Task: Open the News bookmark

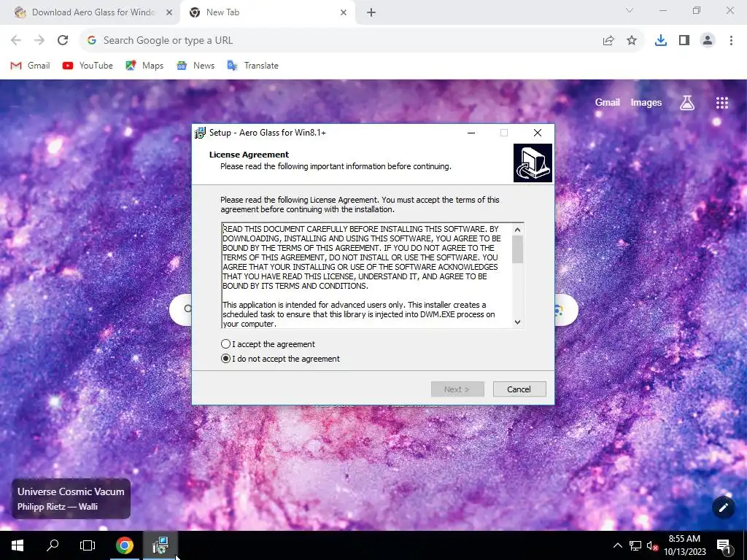Action: 196,66
